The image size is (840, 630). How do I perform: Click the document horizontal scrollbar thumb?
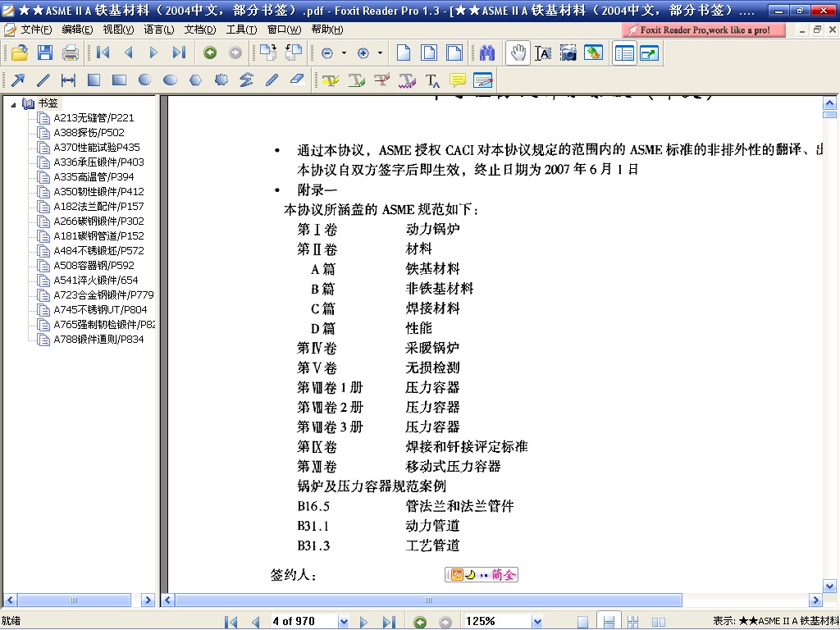tap(428, 600)
